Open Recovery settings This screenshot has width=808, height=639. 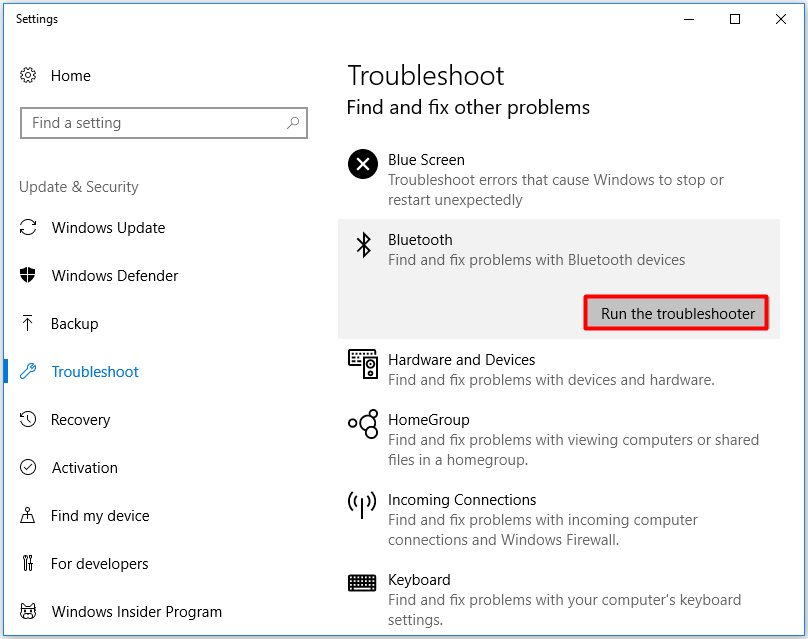pos(80,420)
